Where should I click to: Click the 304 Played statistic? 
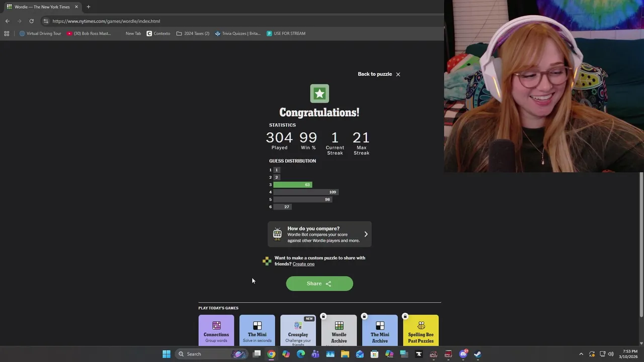[279, 141]
